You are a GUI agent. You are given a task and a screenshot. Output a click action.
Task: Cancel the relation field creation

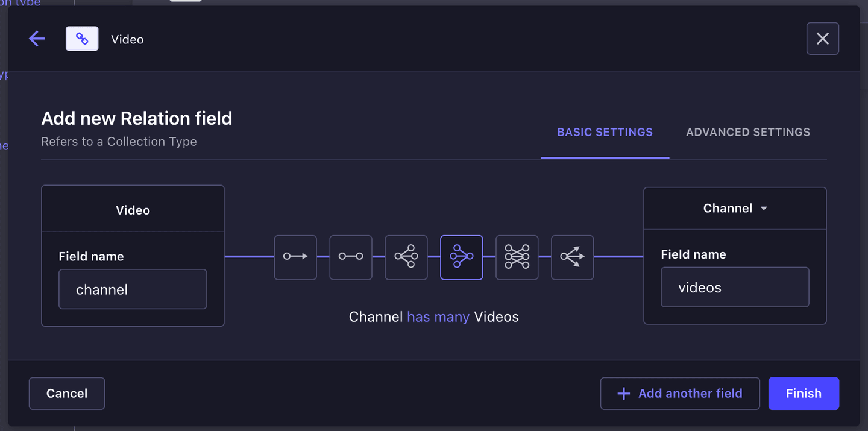click(66, 393)
